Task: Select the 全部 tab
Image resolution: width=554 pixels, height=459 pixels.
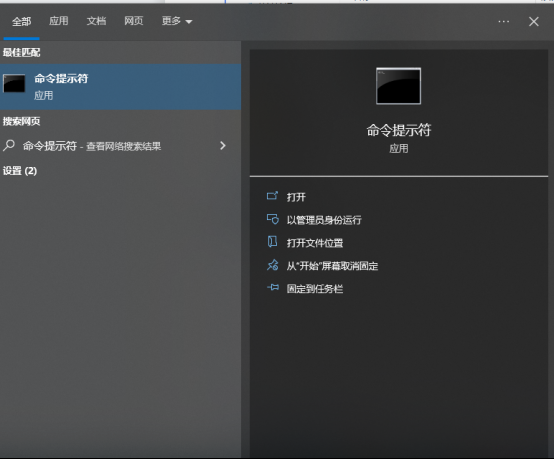Action: [21, 22]
